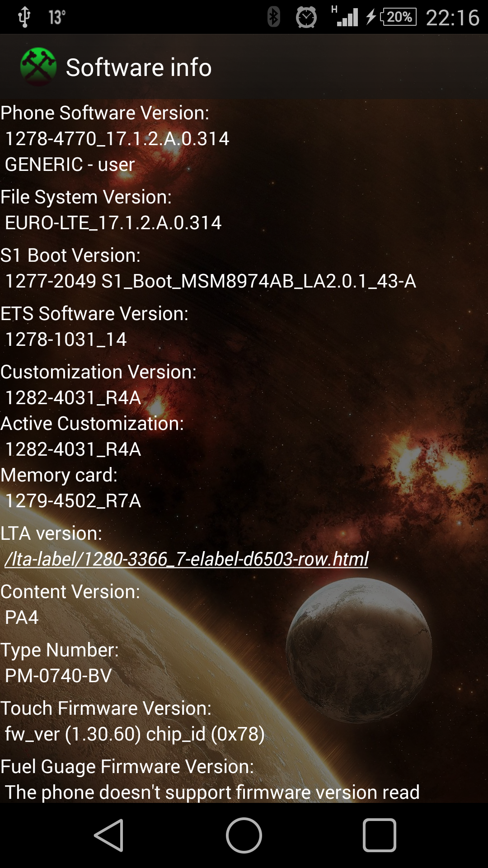Tap the 22:16 clock in status bar
Screen dimensions: 488x868
coord(453,18)
